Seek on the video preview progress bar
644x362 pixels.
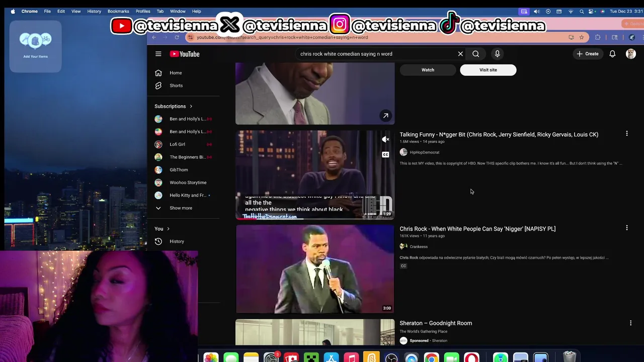tap(315, 219)
